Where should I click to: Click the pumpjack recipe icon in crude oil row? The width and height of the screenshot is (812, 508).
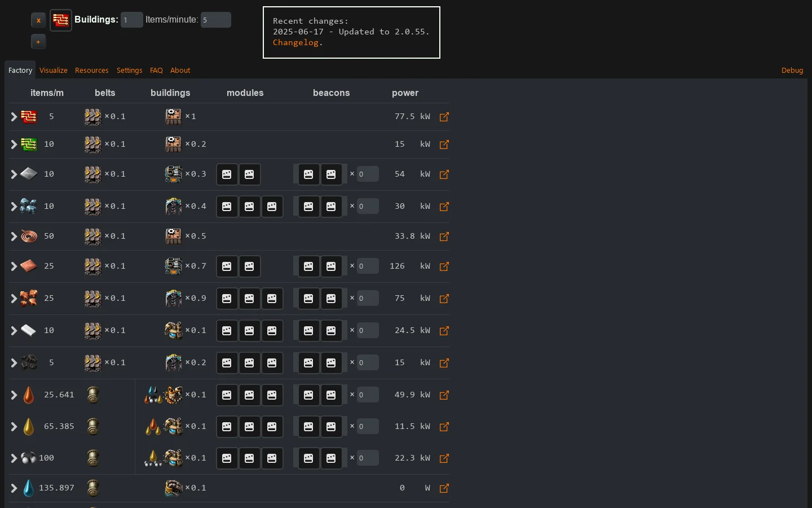point(153,395)
